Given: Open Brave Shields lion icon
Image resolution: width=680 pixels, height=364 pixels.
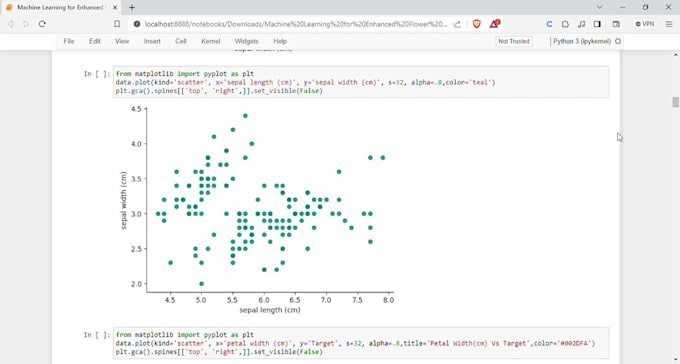Looking at the screenshot, I should (x=477, y=24).
